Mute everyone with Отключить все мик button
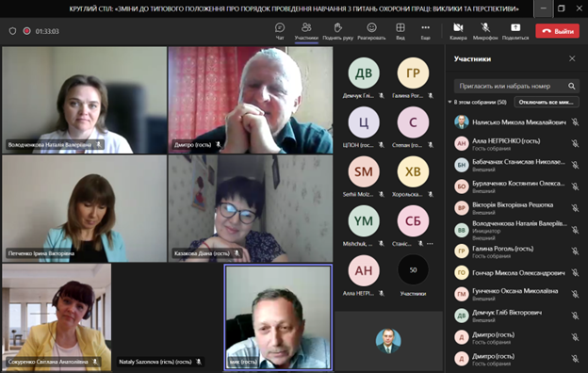Screen dimensions: 588x373 coord(547,102)
